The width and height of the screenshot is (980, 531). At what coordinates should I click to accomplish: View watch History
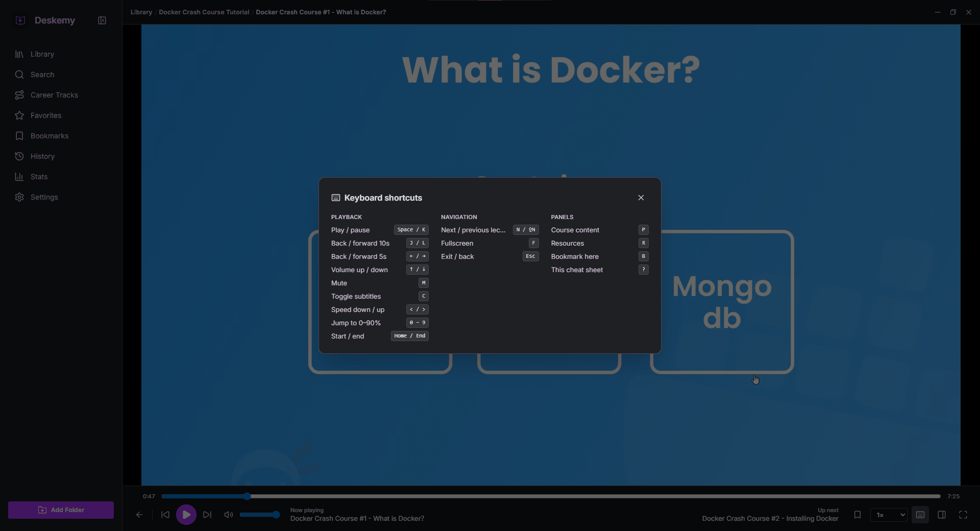pyautogui.click(x=61, y=156)
